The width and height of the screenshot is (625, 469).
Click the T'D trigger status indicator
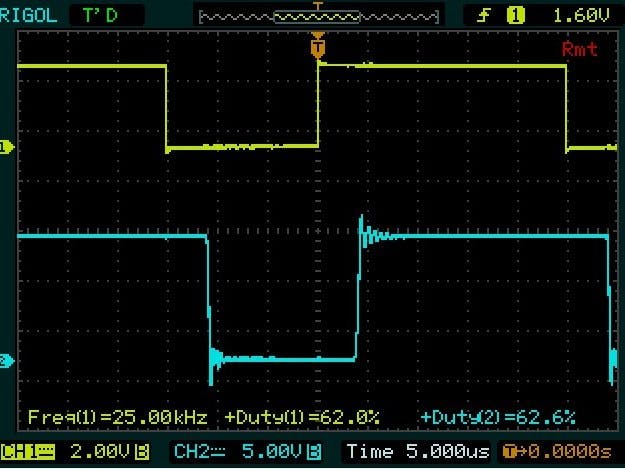point(100,16)
